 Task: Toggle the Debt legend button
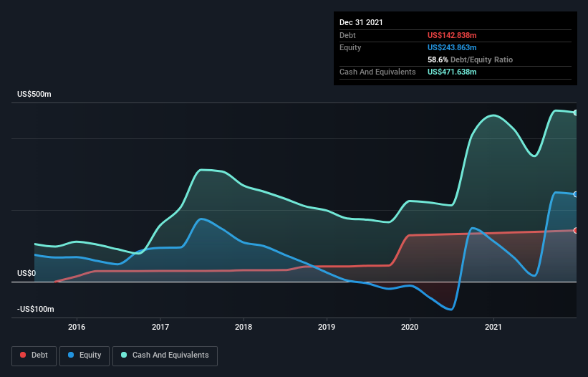[x=34, y=355]
